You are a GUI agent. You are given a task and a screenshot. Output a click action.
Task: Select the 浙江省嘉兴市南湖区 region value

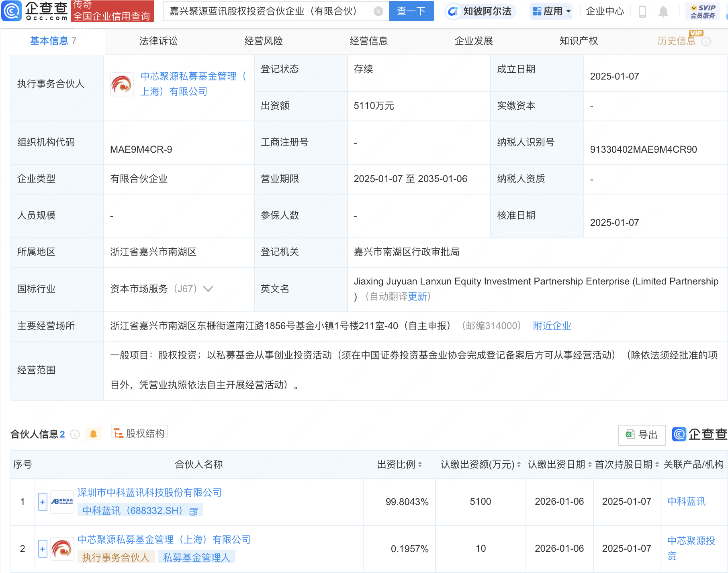(x=153, y=252)
